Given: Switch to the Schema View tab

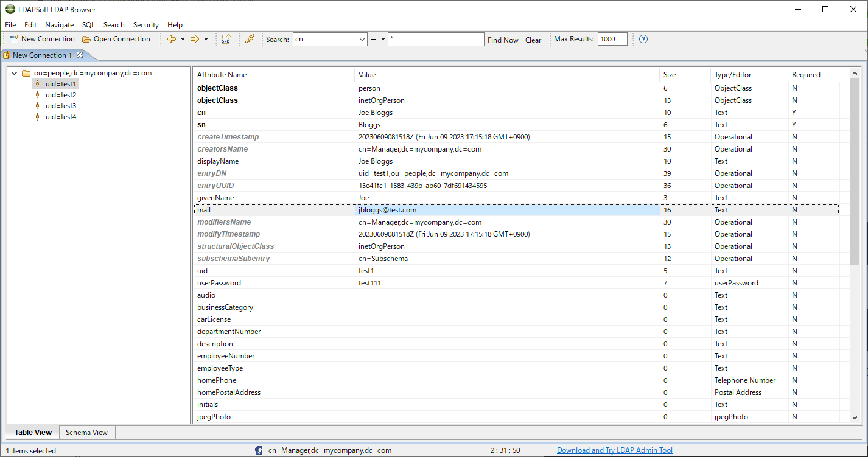Looking at the screenshot, I should [86, 432].
